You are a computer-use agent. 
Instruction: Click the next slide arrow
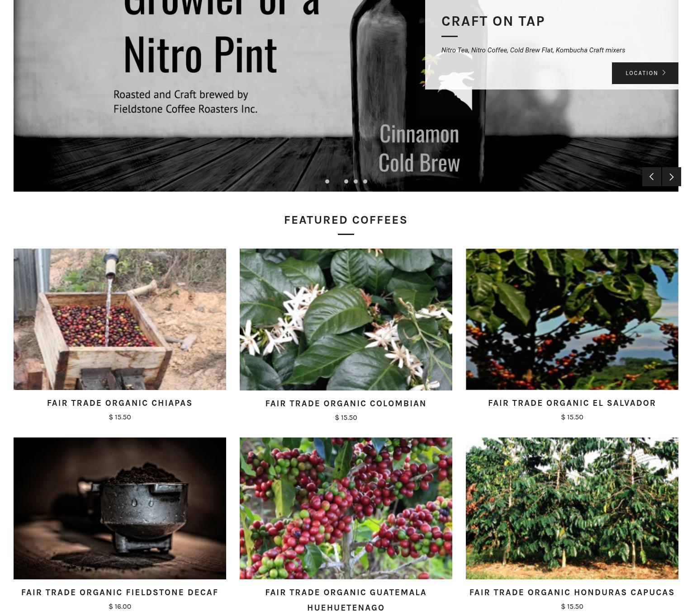tap(672, 177)
